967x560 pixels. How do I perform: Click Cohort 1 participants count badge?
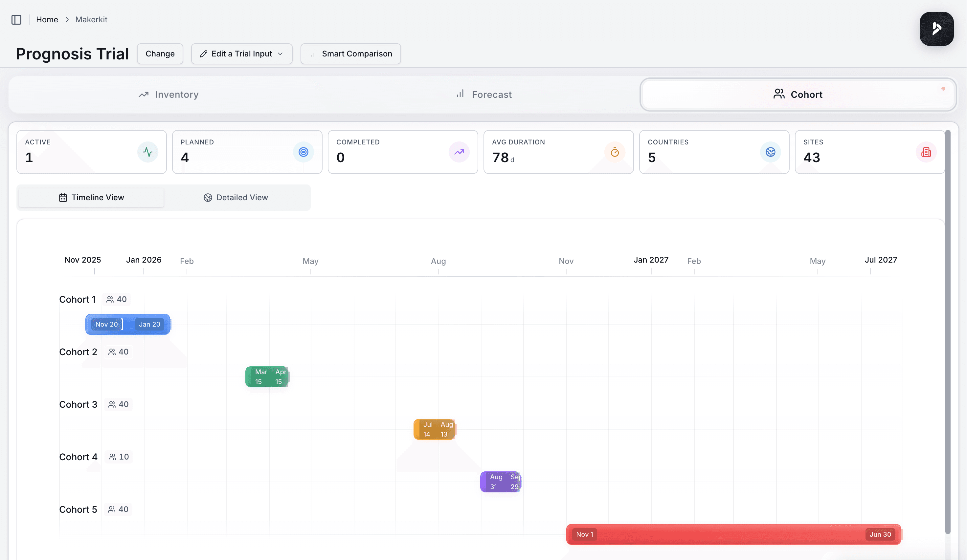pos(116,299)
